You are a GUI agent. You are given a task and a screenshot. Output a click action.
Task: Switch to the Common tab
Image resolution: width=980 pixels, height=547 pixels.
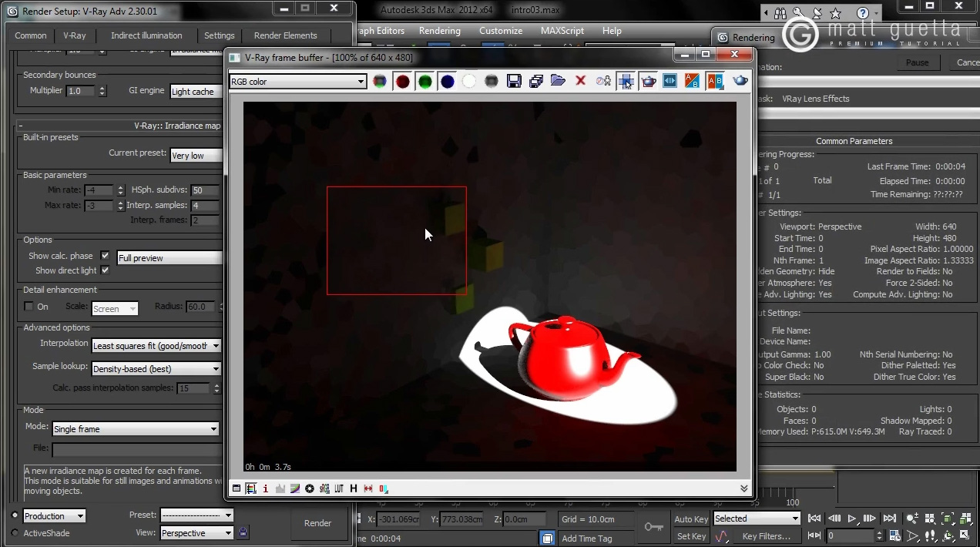(31, 35)
